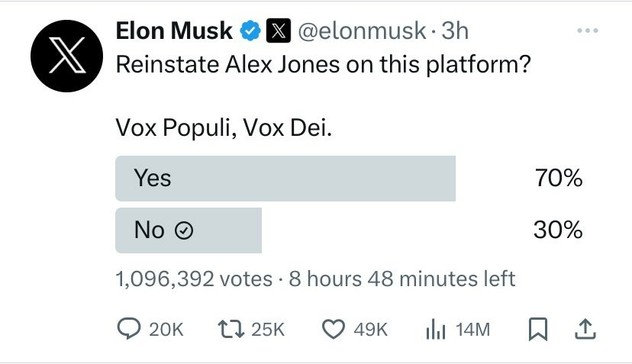Click the 3h post timestamp
This screenshot has height=364, width=632.
(455, 31)
